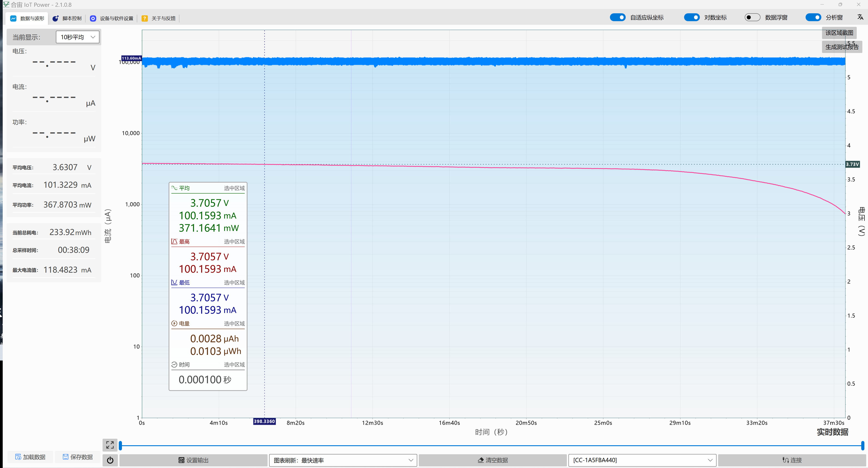Click the 加载数据 button

pyautogui.click(x=30, y=457)
